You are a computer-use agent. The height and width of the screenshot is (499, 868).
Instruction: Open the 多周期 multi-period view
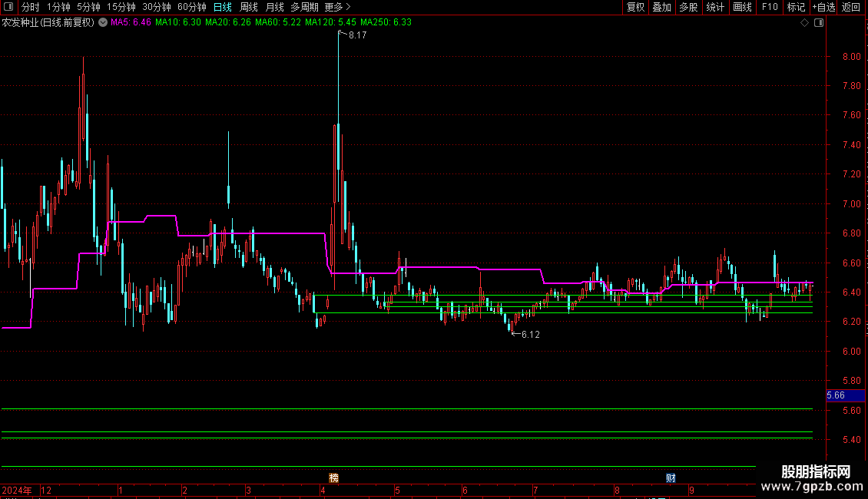click(304, 7)
